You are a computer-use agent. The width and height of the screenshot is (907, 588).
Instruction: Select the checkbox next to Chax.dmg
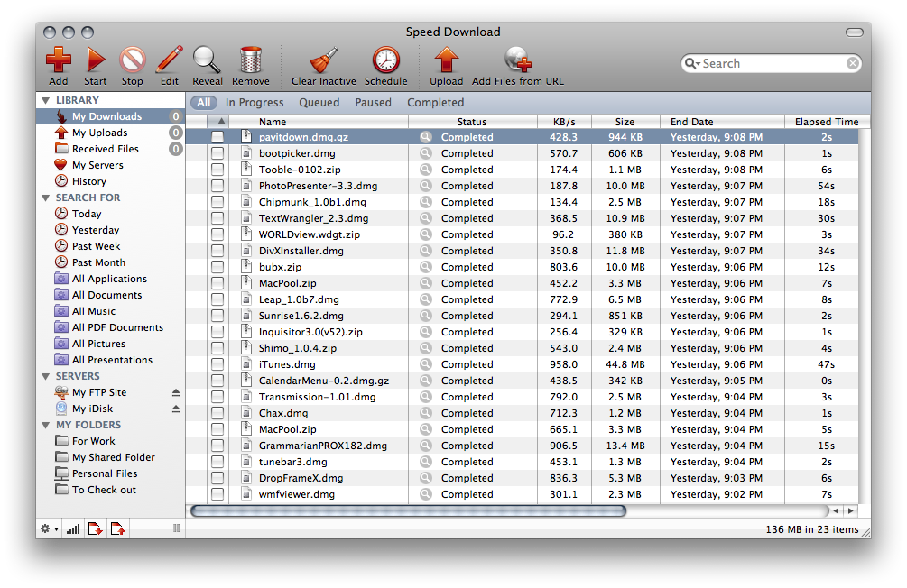(217, 414)
